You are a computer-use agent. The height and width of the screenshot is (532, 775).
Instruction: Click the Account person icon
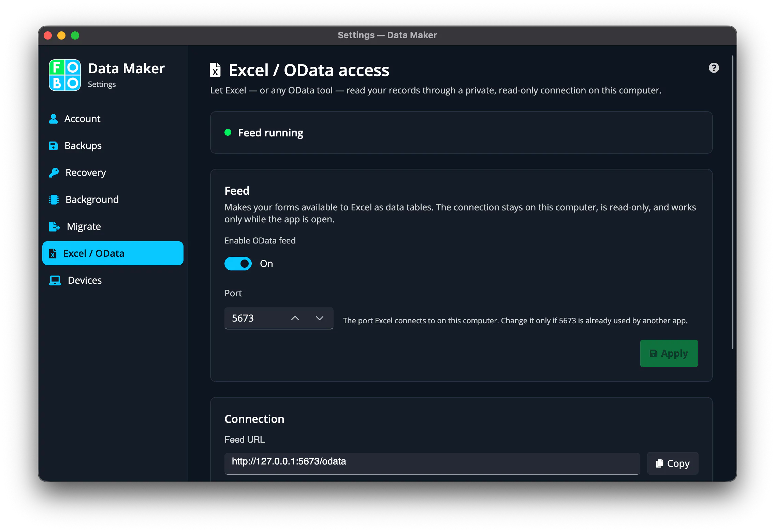54,119
